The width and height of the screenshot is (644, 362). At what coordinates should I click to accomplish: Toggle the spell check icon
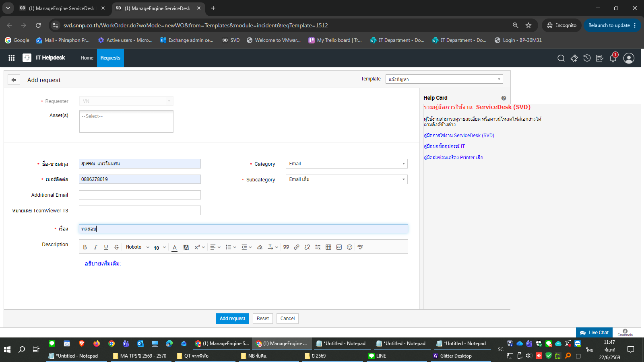(360, 247)
